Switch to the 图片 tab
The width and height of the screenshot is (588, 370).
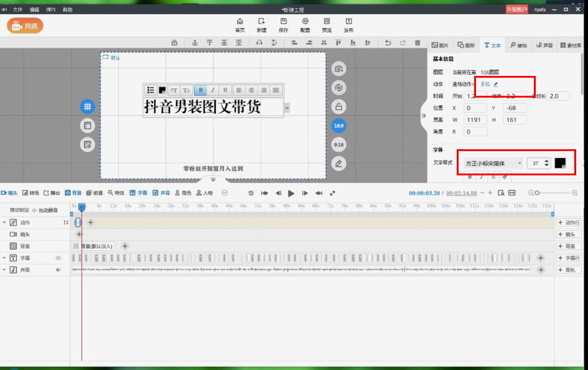pyautogui.click(x=441, y=45)
